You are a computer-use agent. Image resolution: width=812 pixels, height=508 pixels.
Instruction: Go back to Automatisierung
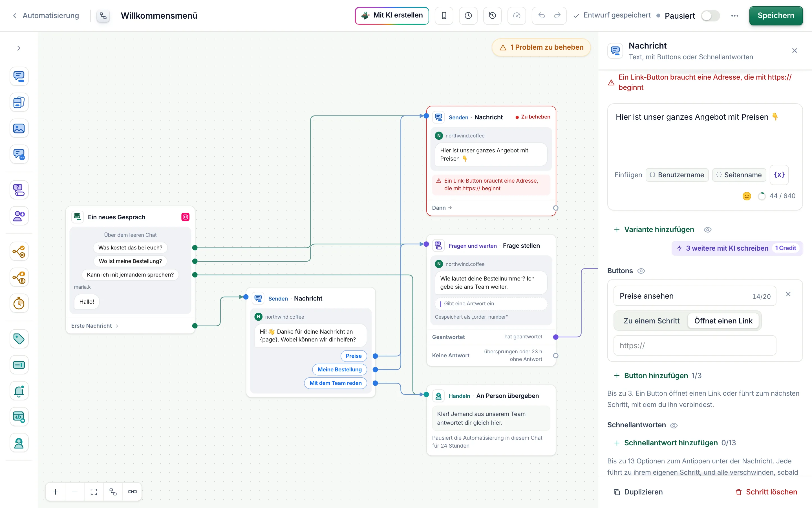[x=46, y=16]
